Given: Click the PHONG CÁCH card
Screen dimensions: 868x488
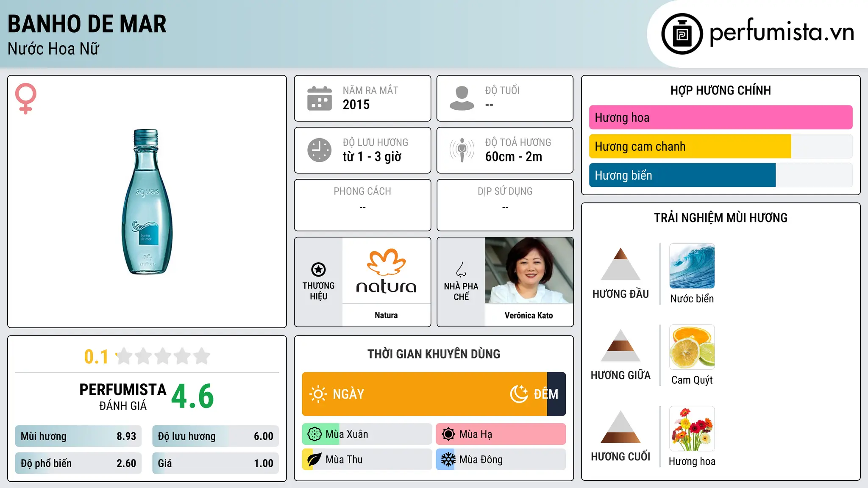Looking at the screenshot, I should pyautogui.click(x=362, y=205).
